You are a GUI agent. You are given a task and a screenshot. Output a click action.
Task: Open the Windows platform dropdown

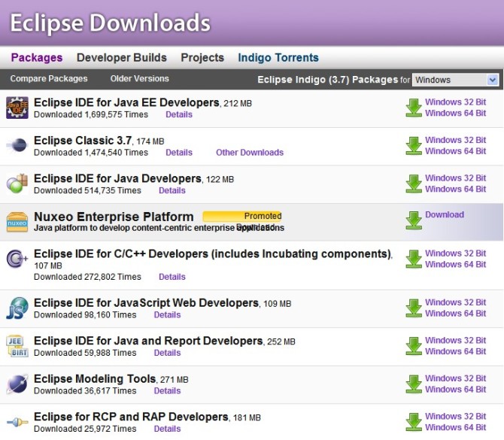click(x=455, y=80)
